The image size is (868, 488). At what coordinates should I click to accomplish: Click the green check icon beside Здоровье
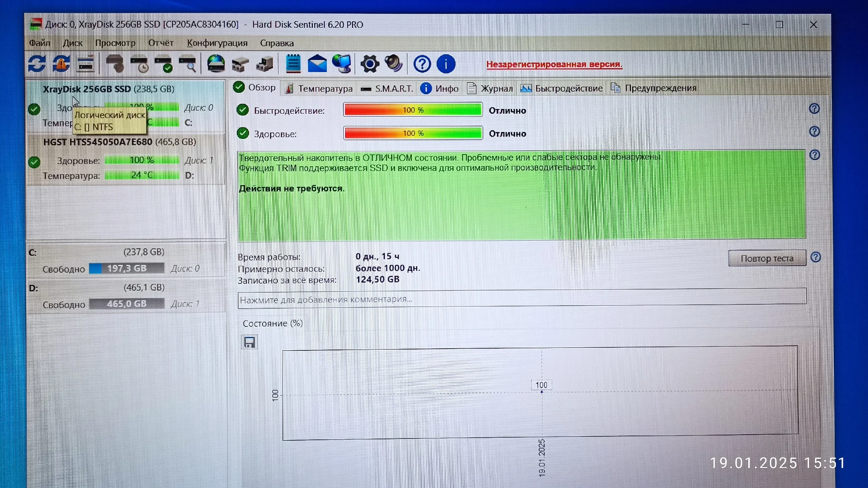click(x=243, y=133)
